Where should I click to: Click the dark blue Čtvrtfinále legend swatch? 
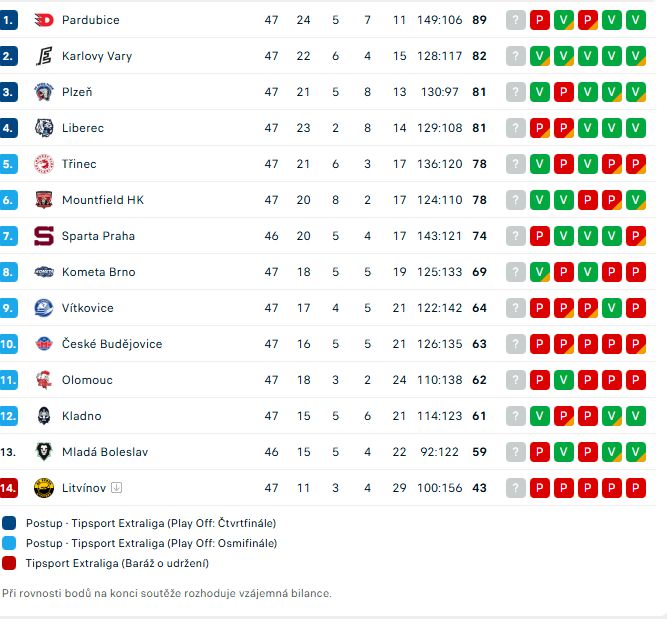point(9,522)
